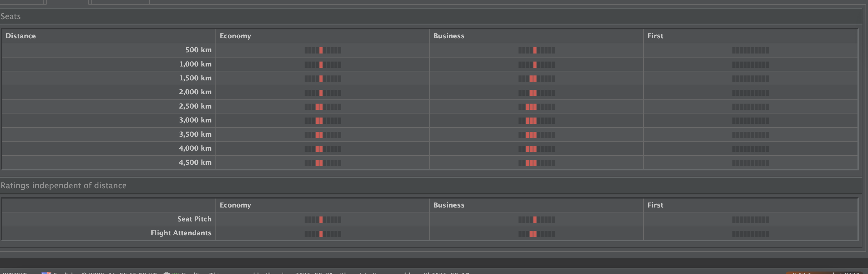Select Economy column header in Seats table
The height and width of the screenshot is (274, 868).
[x=235, y=36]
